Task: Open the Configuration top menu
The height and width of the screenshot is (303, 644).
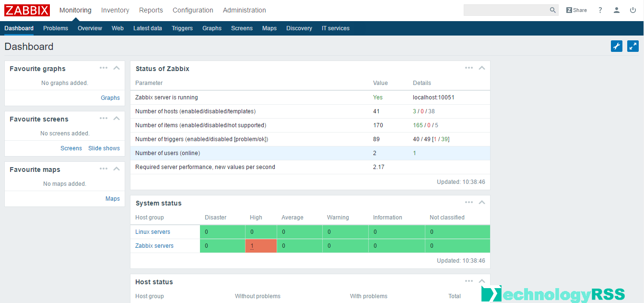Action: pyautogui.click(x=193, y=10)
